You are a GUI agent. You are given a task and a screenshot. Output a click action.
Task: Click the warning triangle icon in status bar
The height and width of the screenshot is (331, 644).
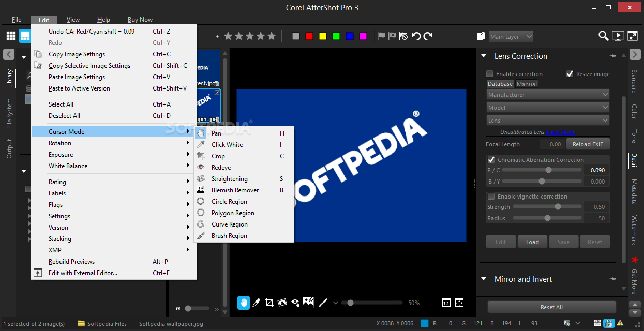[x=621, y=324]
